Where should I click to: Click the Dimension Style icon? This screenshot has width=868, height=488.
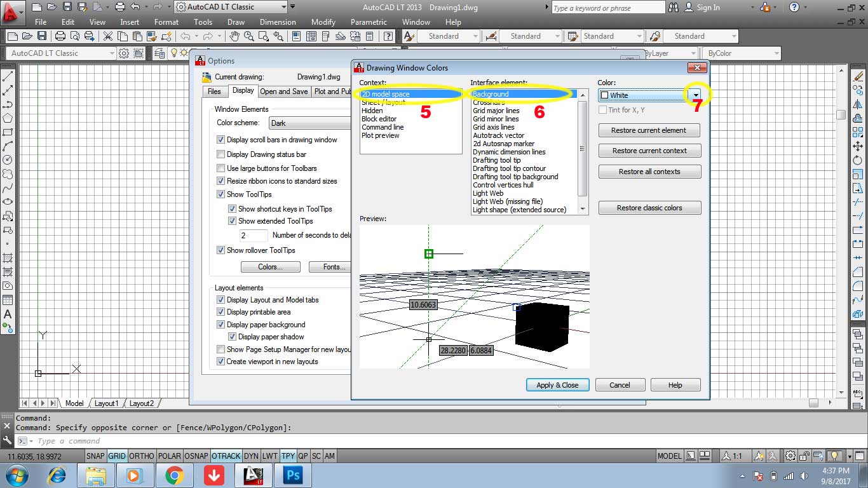491,36
